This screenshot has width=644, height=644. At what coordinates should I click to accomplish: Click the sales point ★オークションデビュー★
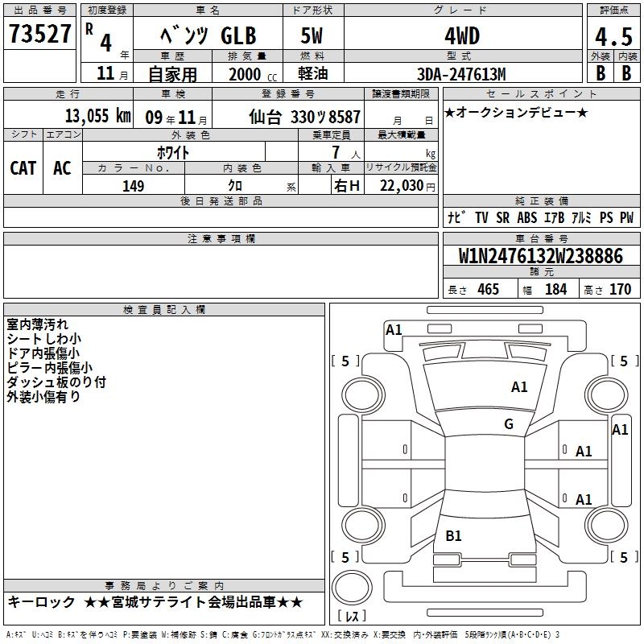[516, 112]
